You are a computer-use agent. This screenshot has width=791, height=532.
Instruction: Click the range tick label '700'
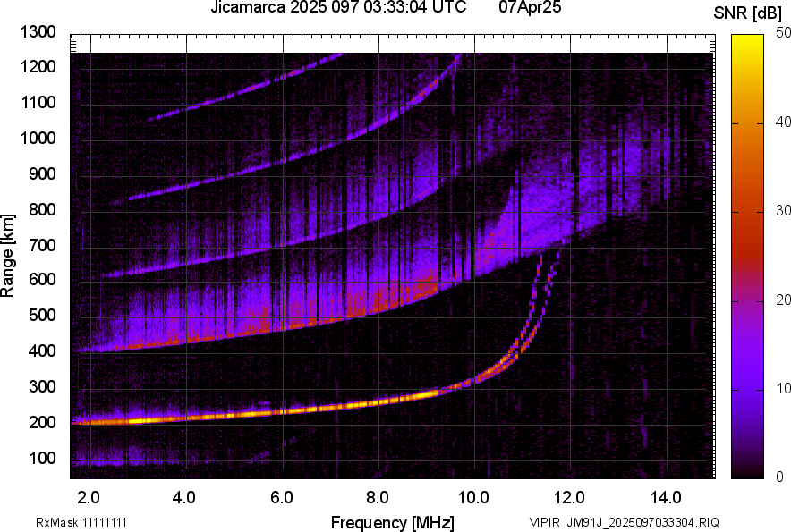point(42,245)
